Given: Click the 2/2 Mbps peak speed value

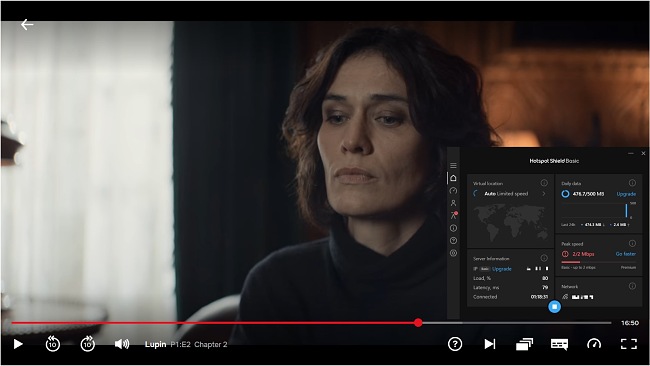Looking at the screenshot, I should point(583,254).
